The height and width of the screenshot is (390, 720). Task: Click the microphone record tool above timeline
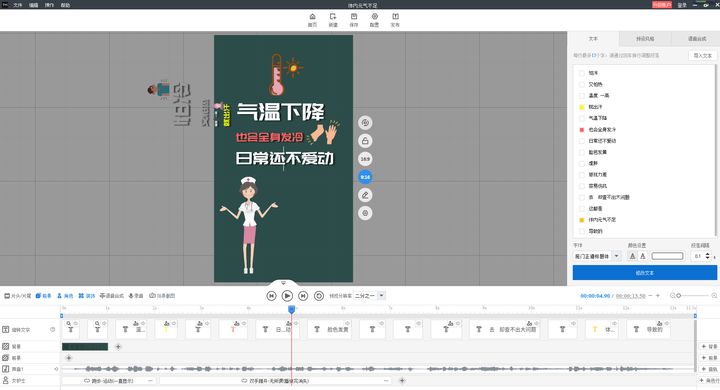[136, 296]
